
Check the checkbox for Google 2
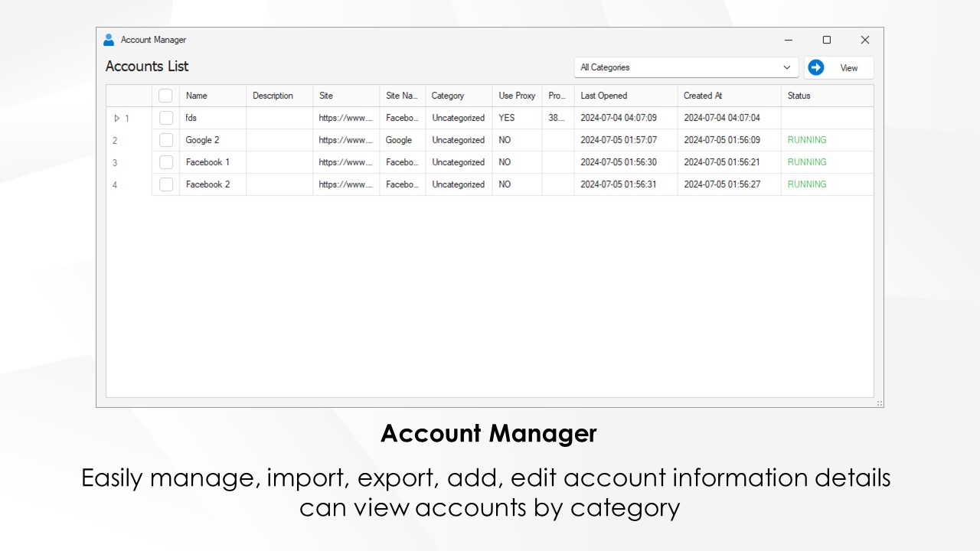click(x=166, y=140)
